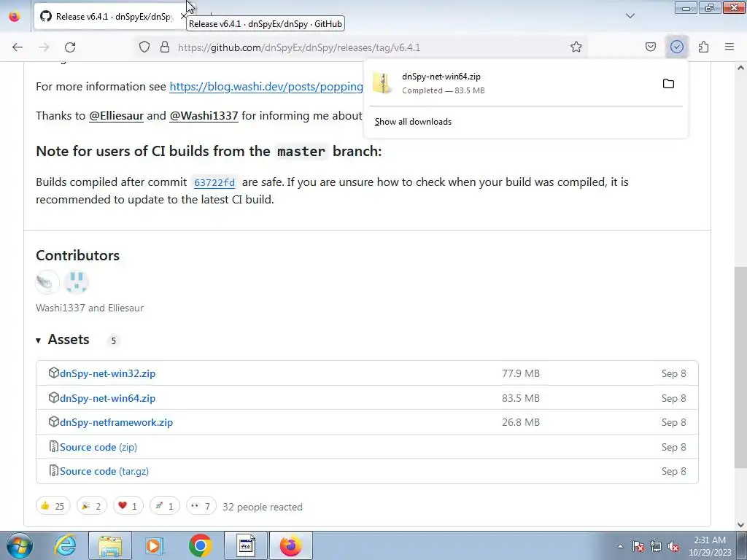Click the file-zip icon beside Source code (tar.gz)

point(54,470)
